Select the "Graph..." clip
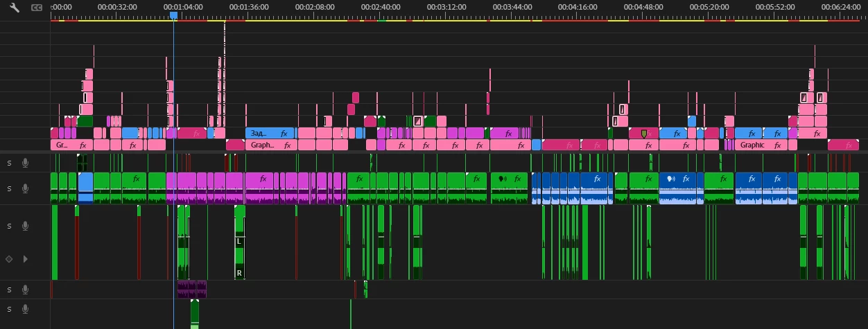Screen dimensions: 868x329 coord(271,145)
